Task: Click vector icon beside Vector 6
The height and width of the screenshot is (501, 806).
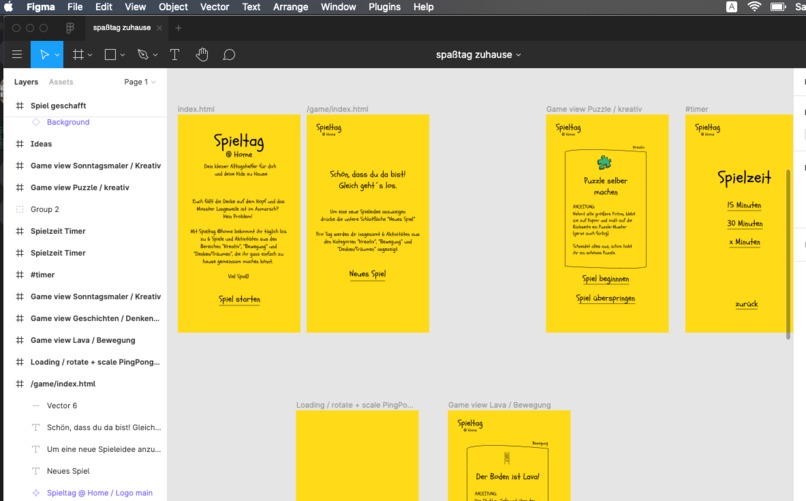Action: point(36,405)
